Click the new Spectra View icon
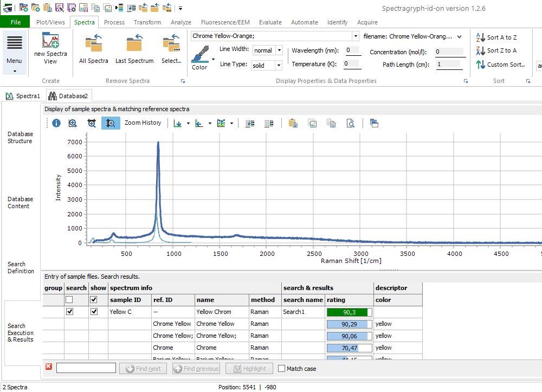Image resolution: width=542 pixels, height=392 pixels. point(50,42)
